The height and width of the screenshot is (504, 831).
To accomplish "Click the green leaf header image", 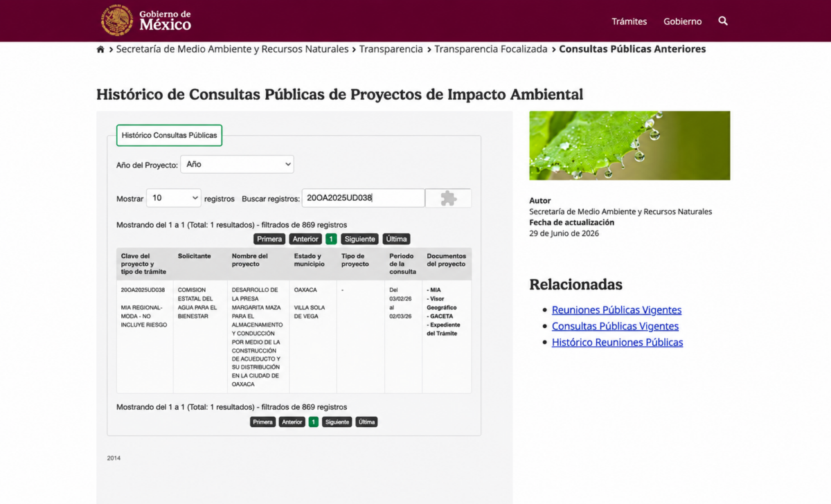I will (629, 145).
